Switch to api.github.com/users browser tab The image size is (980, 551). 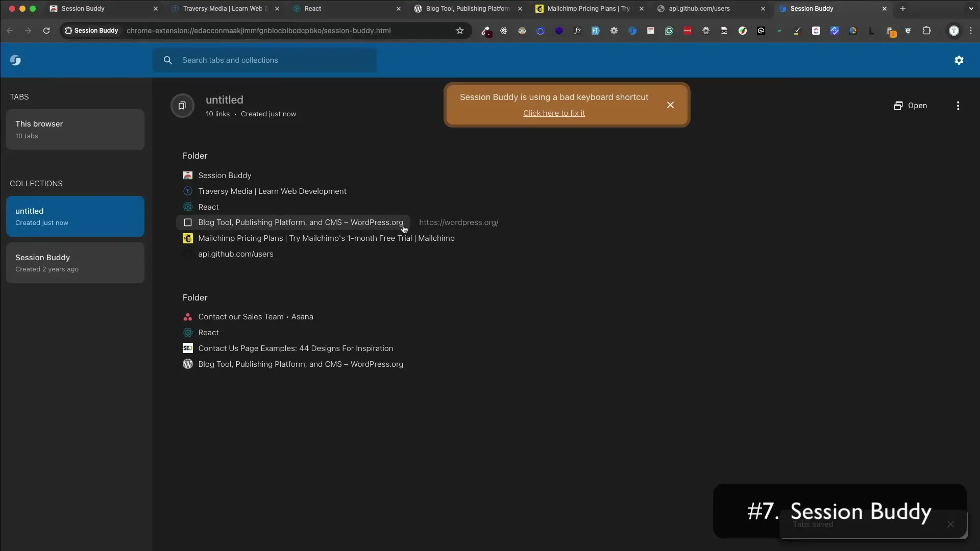click(712, 9)
